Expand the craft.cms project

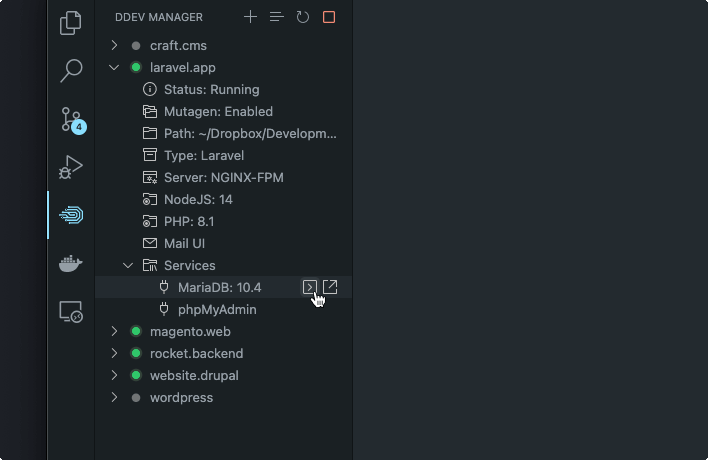point(114,45)
